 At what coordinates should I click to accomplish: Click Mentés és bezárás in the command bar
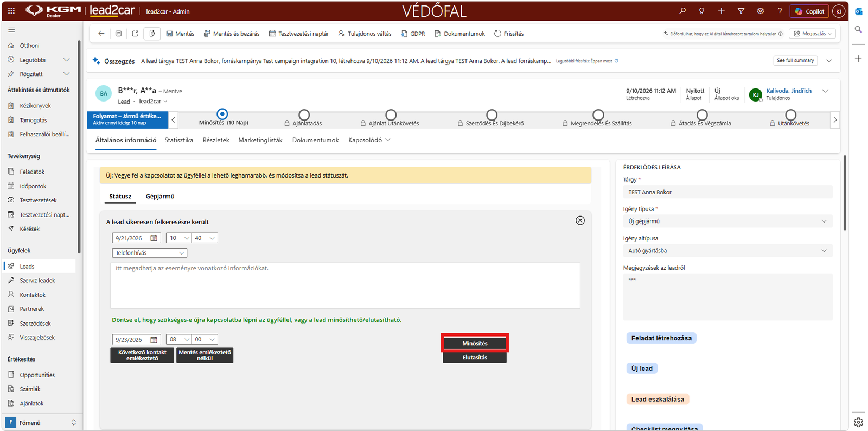click(x=232, y=34)
